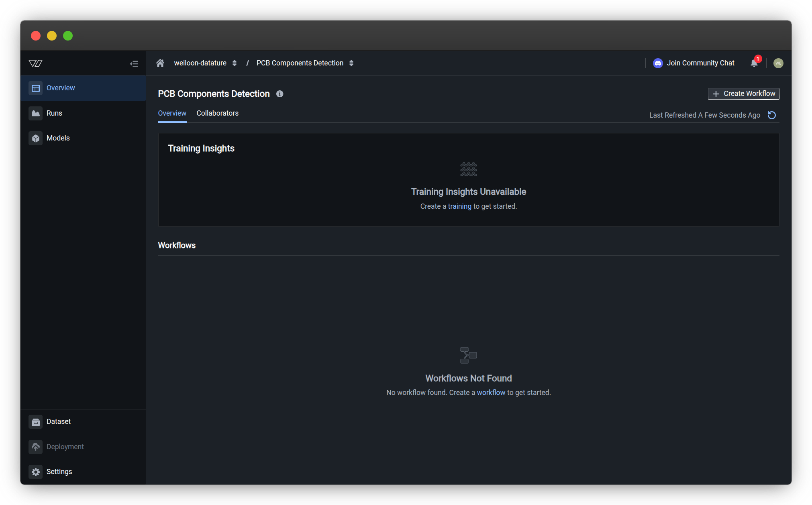The height and width of the screenshot is (505, 812).
Task: Click project info icon beside title
Action: (x=280, y=94)
